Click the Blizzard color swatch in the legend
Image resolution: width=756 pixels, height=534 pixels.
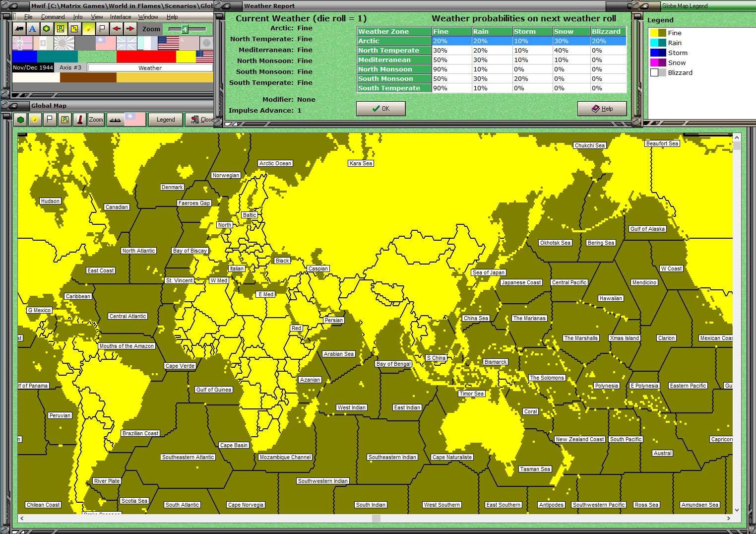(x=658, y=72)
